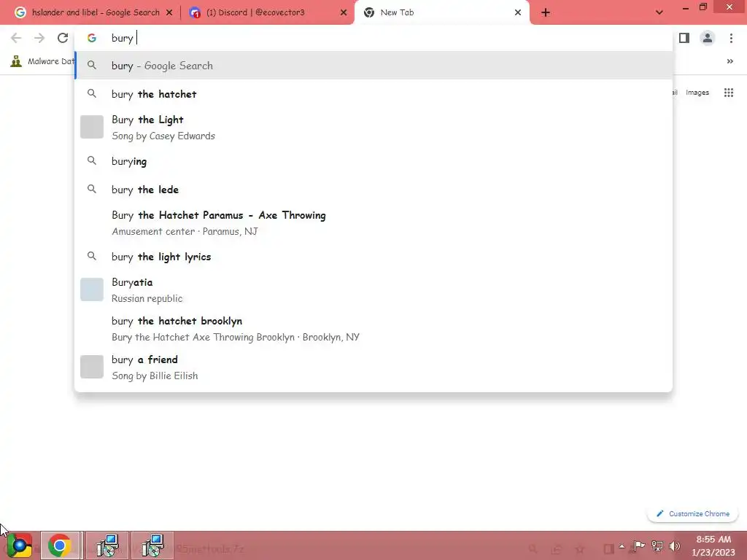Image resolution: width=747 pixels, height=560 pixels.
Task: Open the Malware Dat bookmark
Action: tap(42, 61)
